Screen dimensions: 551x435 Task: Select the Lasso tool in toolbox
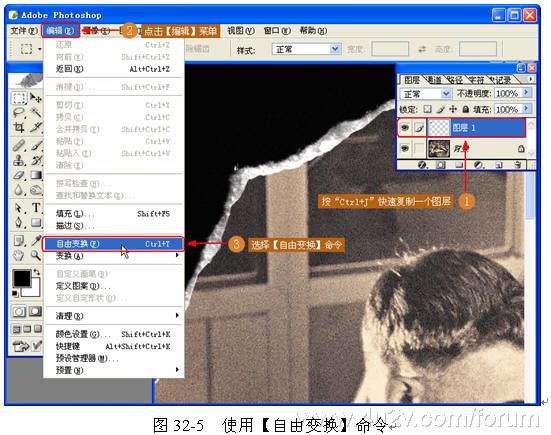click(x=19, y=113)
